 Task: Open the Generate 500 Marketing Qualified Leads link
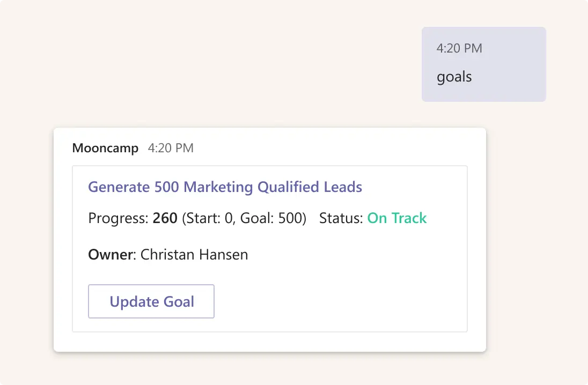click(x=225, y=187)
